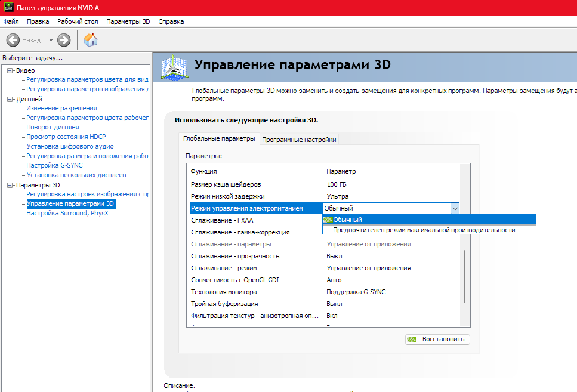Select Предпочтителен режим максимальной производительности option
This screenshot has width=577, height=392.
tap(424, 230)
